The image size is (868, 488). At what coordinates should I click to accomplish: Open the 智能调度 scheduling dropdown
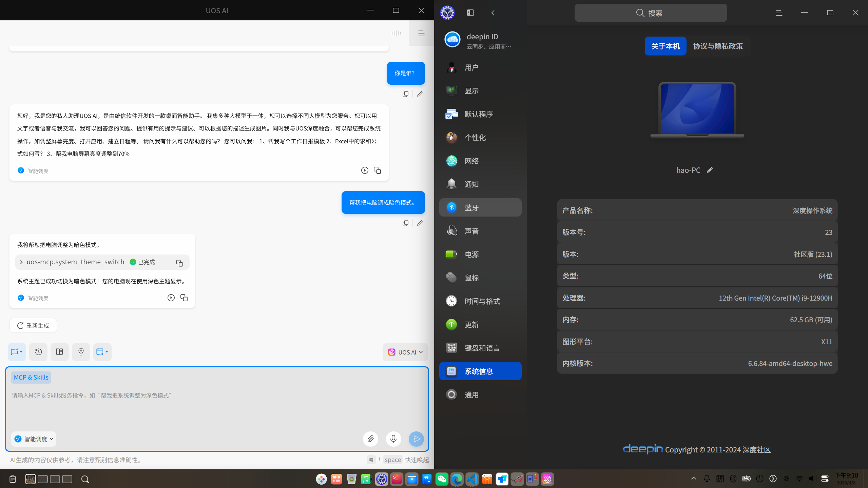tap(34, 439)
